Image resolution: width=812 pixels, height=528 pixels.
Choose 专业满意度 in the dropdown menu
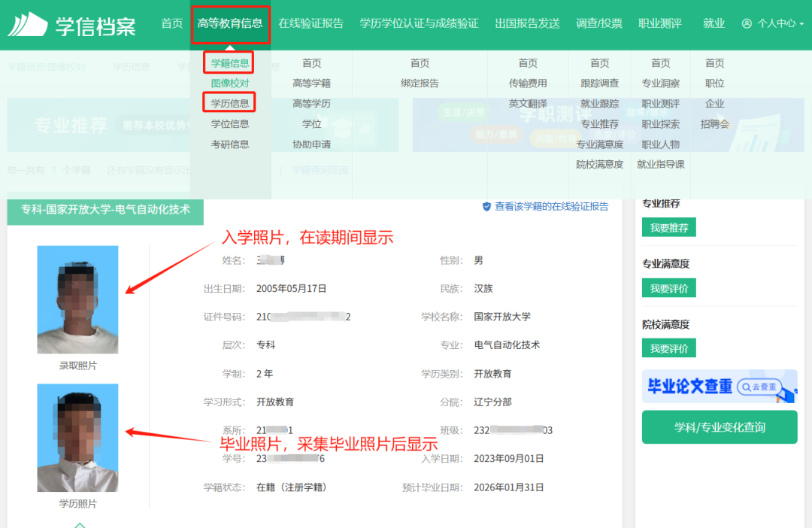(600, 144)
